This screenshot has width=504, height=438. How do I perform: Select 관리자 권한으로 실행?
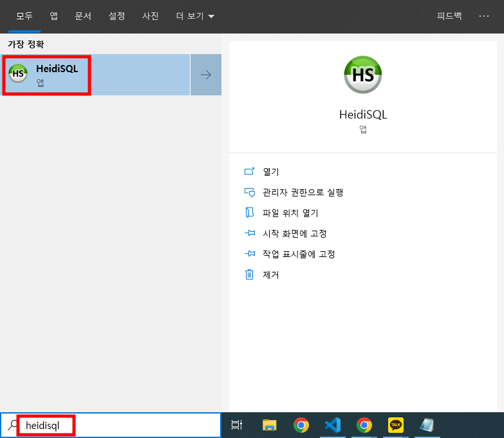[x=303, y=193]
